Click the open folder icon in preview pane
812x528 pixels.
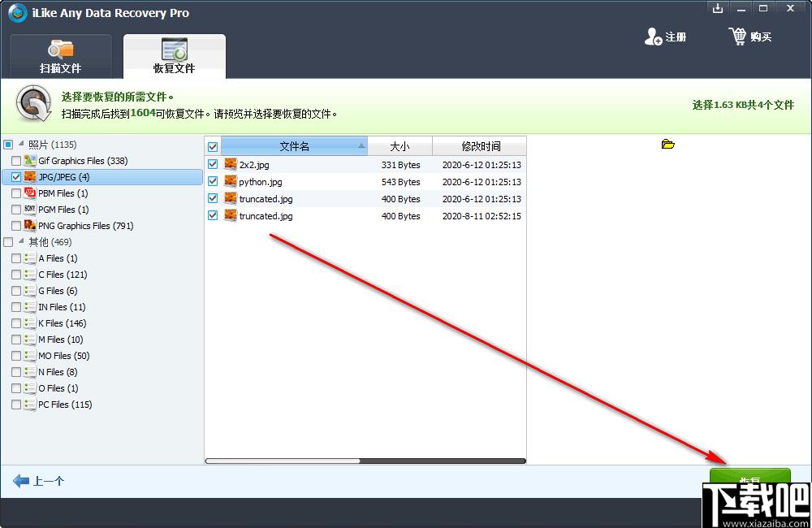[x=668, y=144]
